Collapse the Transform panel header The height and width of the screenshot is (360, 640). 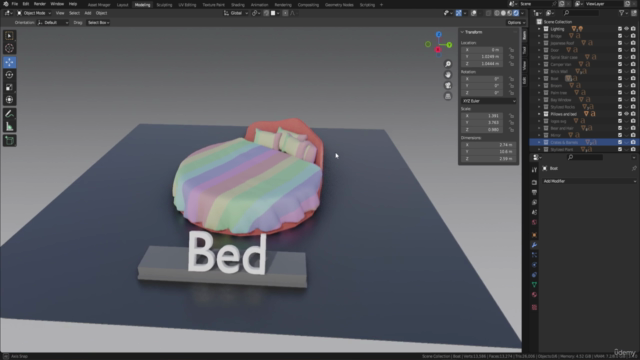473,32
